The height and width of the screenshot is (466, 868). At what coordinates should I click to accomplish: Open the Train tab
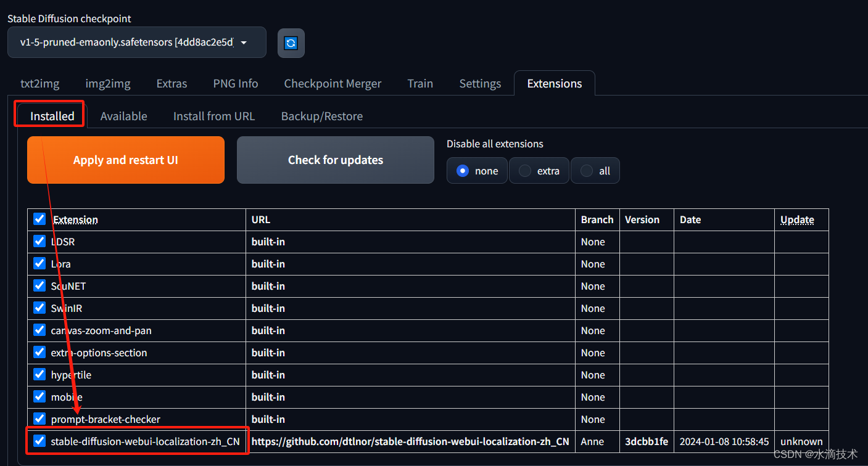click(x=420, y=83)
